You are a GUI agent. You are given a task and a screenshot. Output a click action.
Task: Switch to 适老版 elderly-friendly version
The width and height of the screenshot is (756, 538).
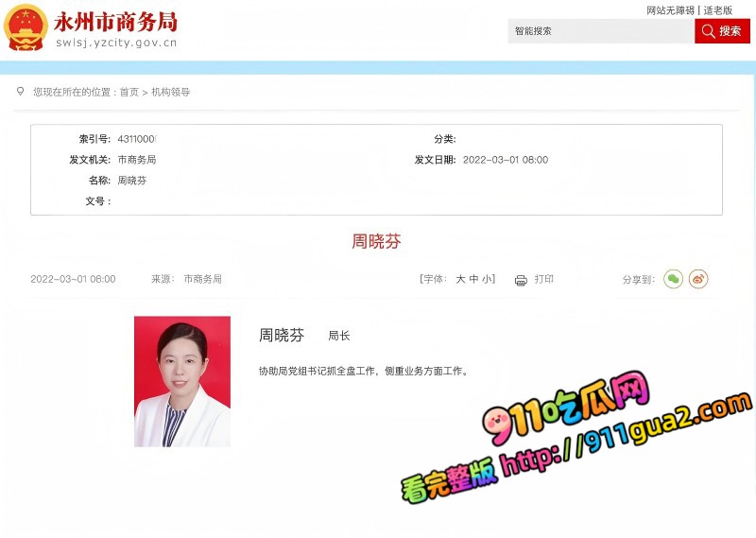point(718,10)
